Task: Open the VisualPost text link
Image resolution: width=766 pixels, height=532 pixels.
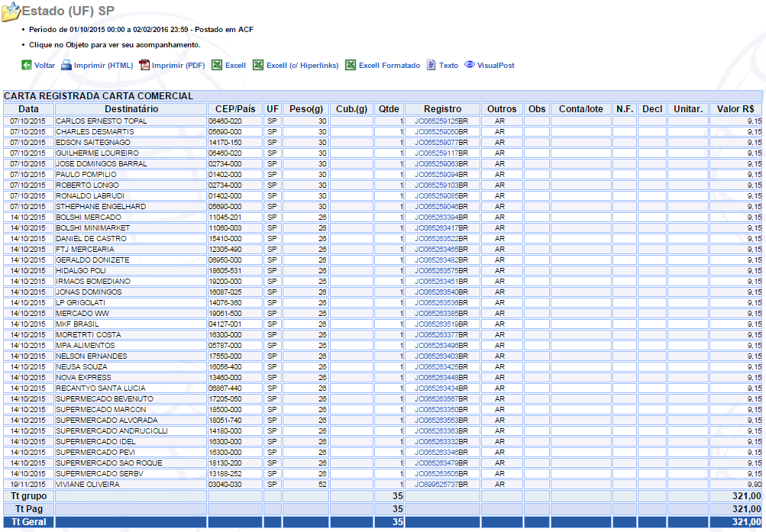Action: click(496, 66)
